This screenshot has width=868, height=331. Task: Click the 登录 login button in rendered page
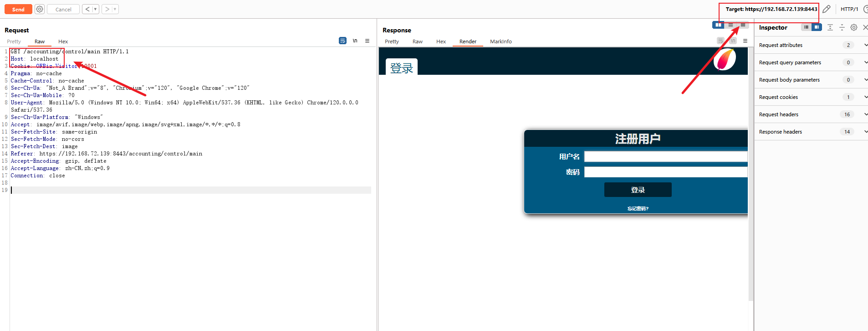pyautogui.click(x=638, y=190)
